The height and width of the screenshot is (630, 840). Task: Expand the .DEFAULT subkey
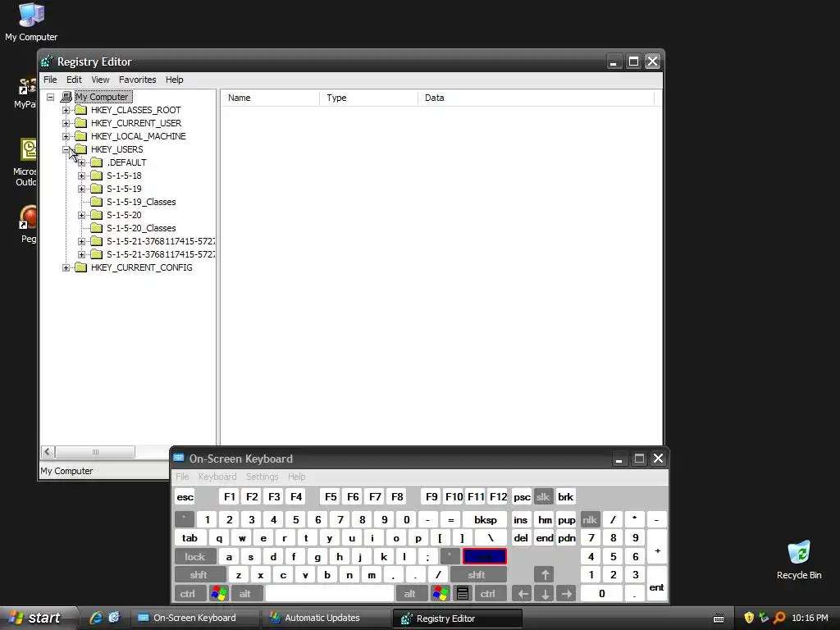tap(81, 163)
